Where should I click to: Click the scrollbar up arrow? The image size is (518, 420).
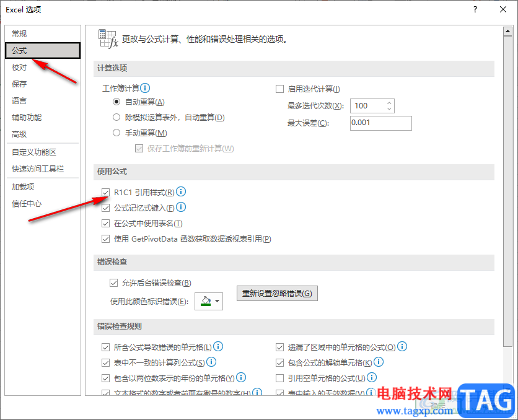(x=507, y=32)
